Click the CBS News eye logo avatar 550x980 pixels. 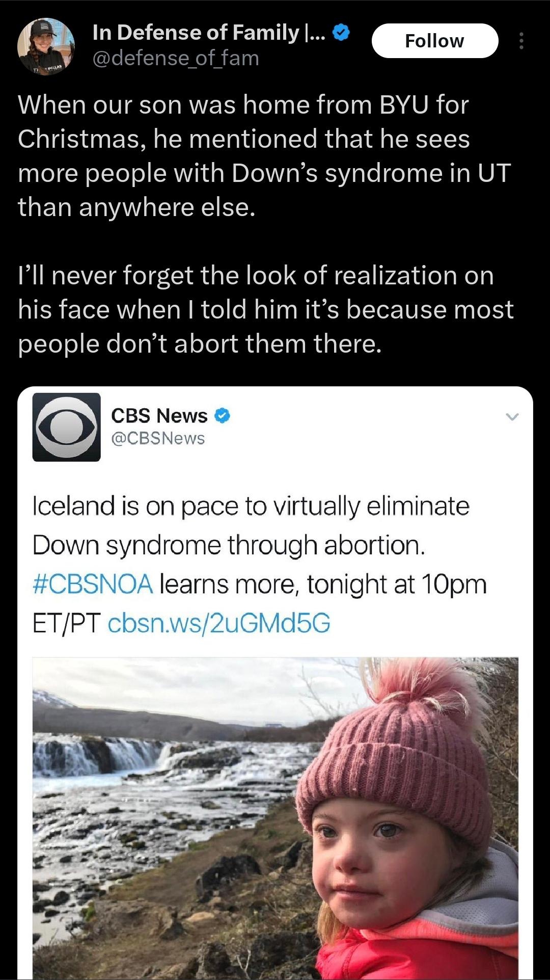(x=66, y=427)
